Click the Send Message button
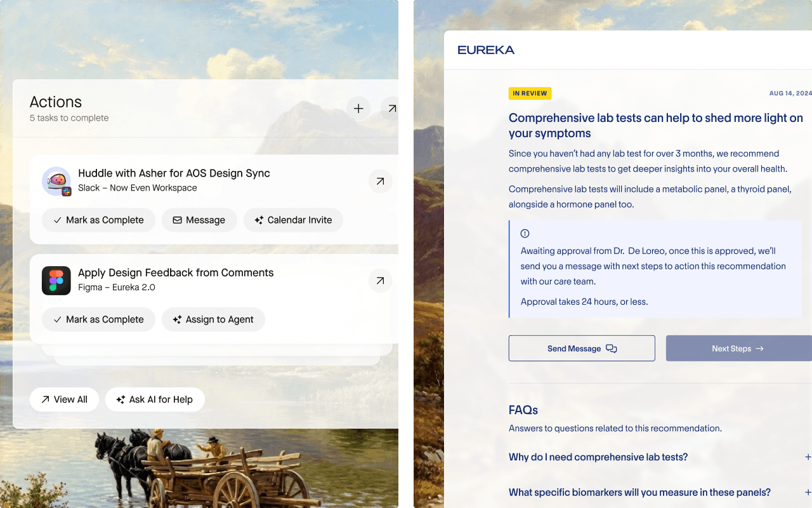This screenshot has width=812, height=508. 582,349
